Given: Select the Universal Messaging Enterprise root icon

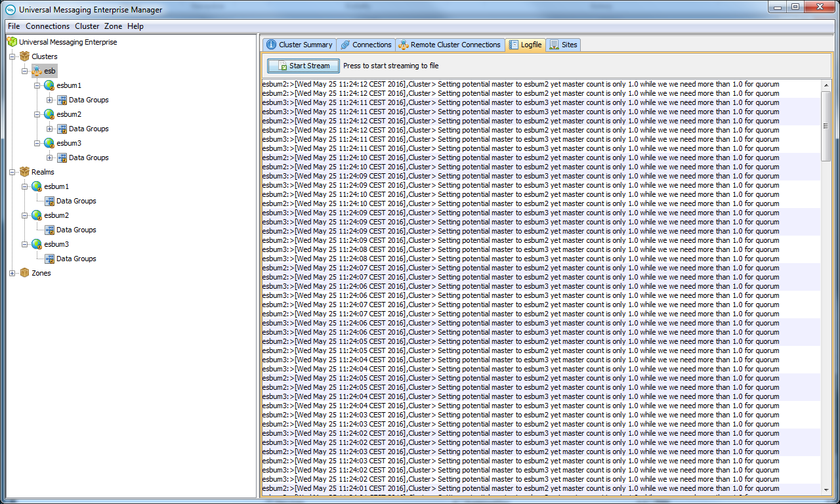Looking at the screenshot, I should (12, 42).
